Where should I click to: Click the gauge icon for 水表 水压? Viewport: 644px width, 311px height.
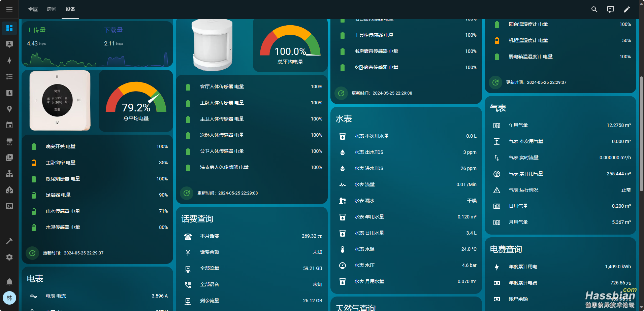pyautogui.click(x=343, y=266)
